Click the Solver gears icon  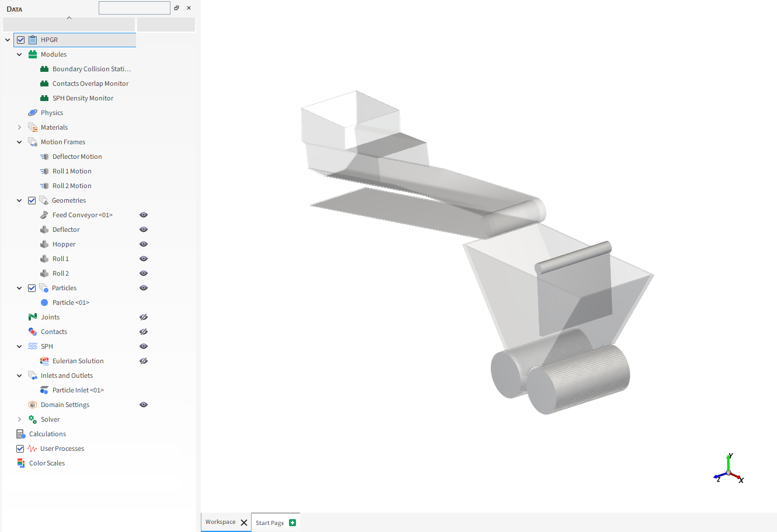(33, 419)
